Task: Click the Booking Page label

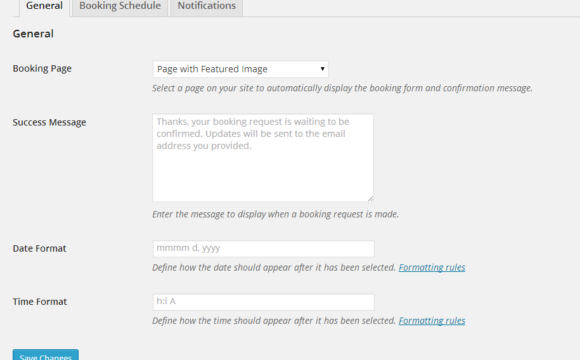Action: coord(42,68)
